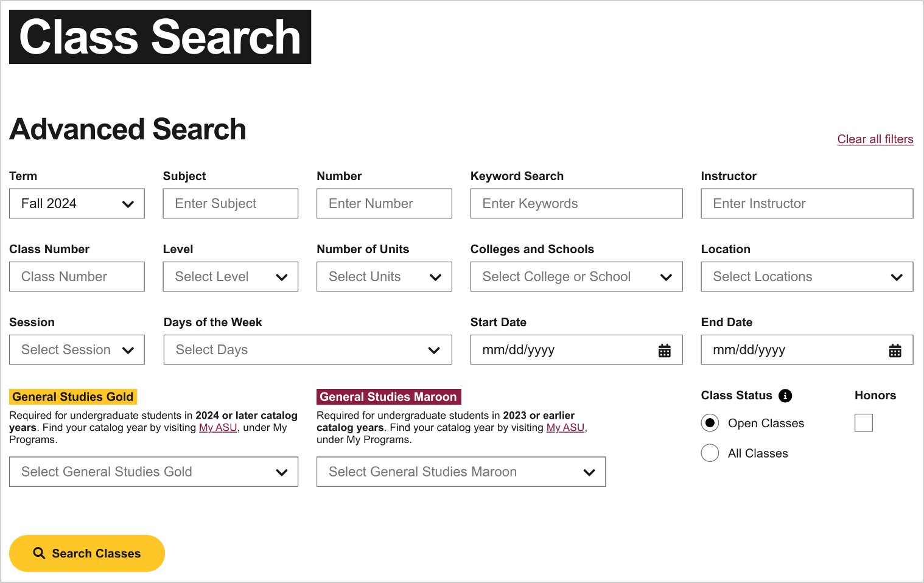Image resolution: width=924 pixels, height=583 pixels.
Task: Open the End Date calendar picker icon
Action: pos(895,350)
